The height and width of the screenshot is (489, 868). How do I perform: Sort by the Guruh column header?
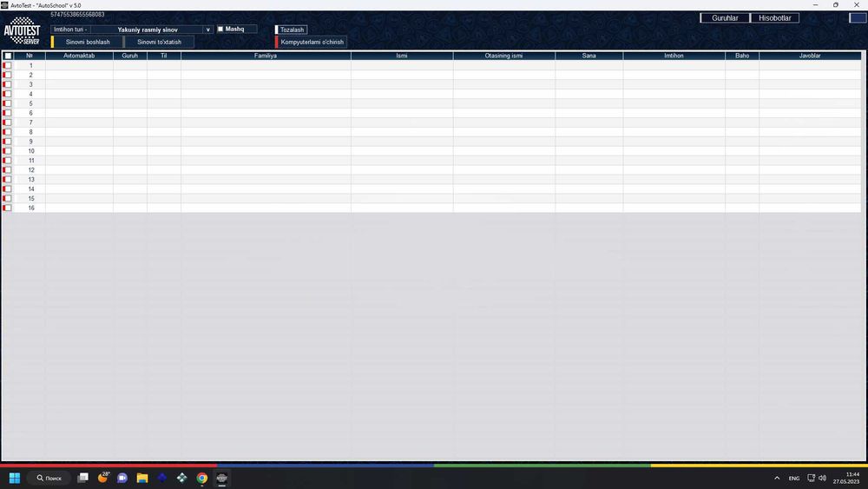click(130, 56)
